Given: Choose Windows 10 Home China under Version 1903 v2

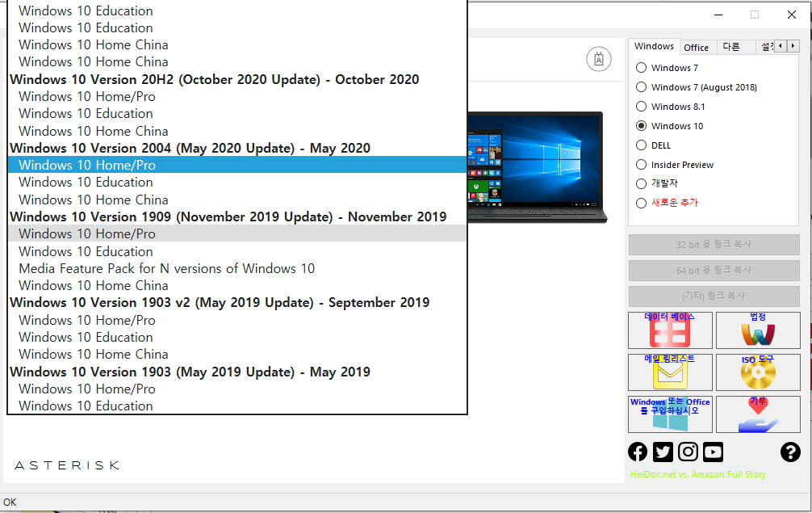Looking at the screenshot, I should 237,355.
